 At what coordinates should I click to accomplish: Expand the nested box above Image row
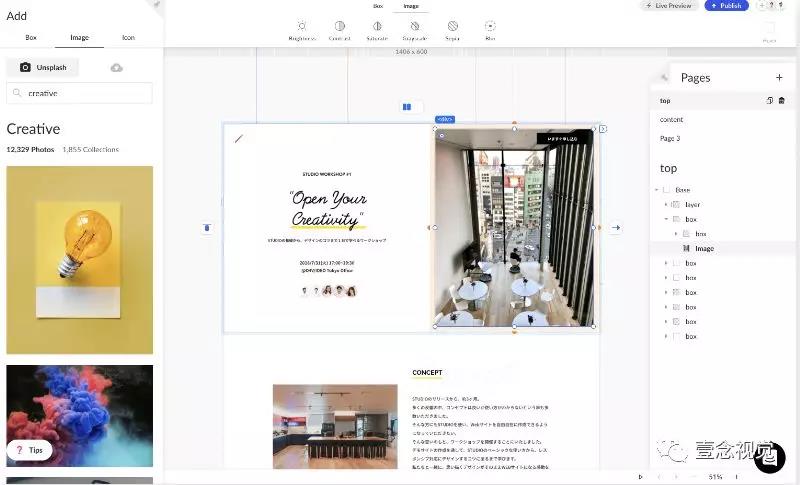click(676, 234)
